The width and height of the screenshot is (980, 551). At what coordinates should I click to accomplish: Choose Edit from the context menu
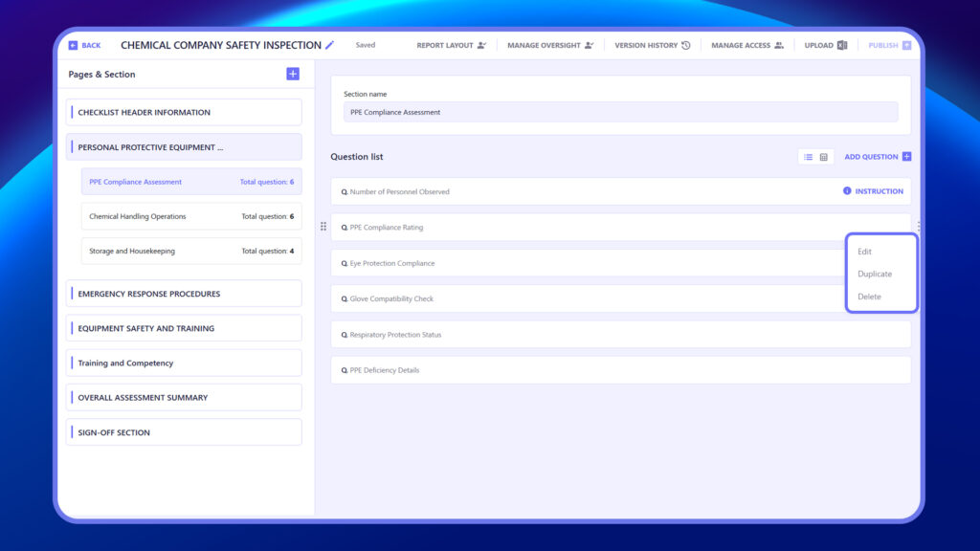[x=864, y=252]
